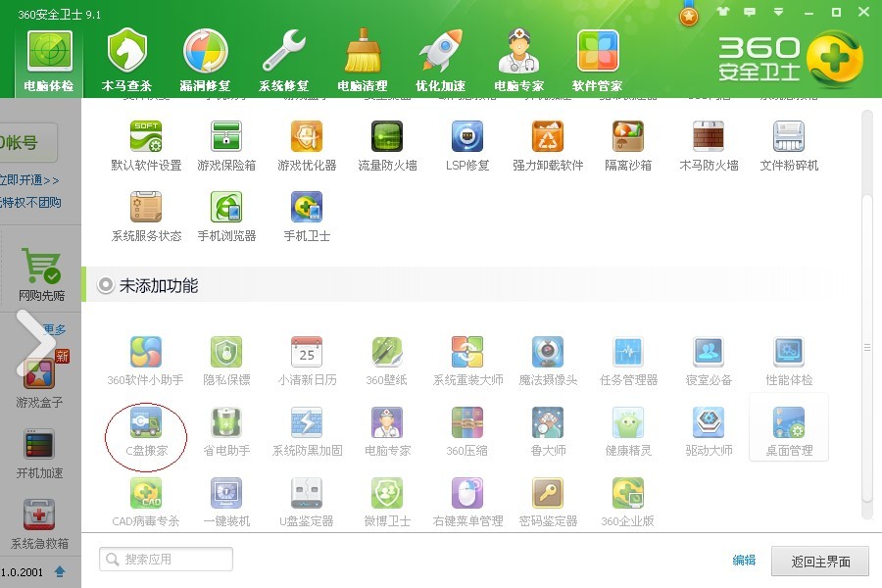Expand sidebar with large arrow
The height and width of the screenshot is (588, 882).
pos(35,343)
